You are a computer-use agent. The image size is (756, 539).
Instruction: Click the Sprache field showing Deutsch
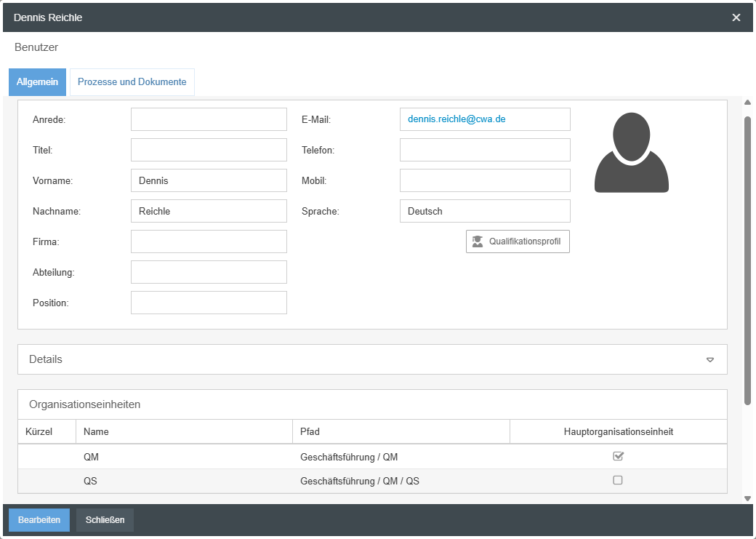pyautogui.click(x=485, y=211)
